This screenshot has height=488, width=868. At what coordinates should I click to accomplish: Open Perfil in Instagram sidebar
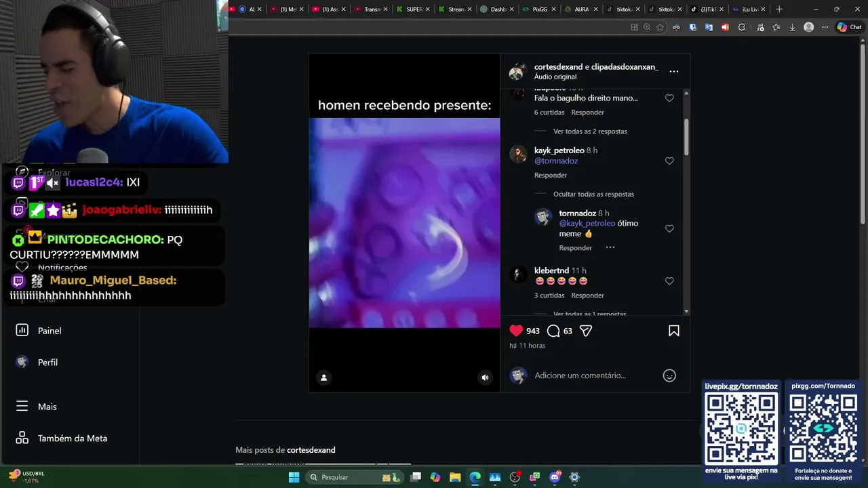38,363
